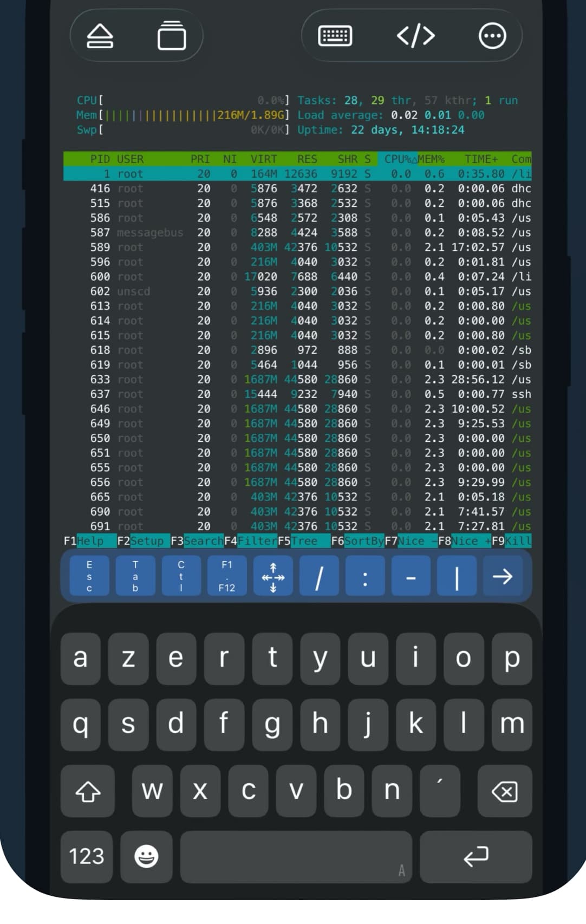
Task: Tap the eject disconnect icon
Action: 100,36
